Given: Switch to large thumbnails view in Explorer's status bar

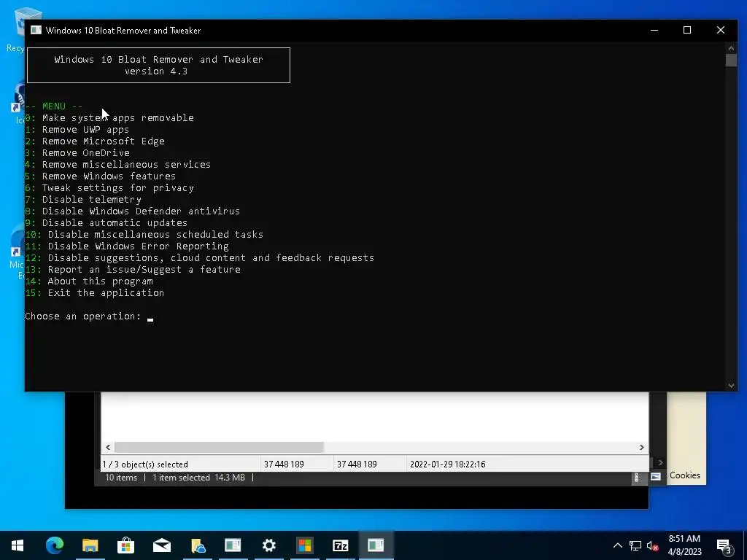Looking at the screenshot, I should click(656, 476).
